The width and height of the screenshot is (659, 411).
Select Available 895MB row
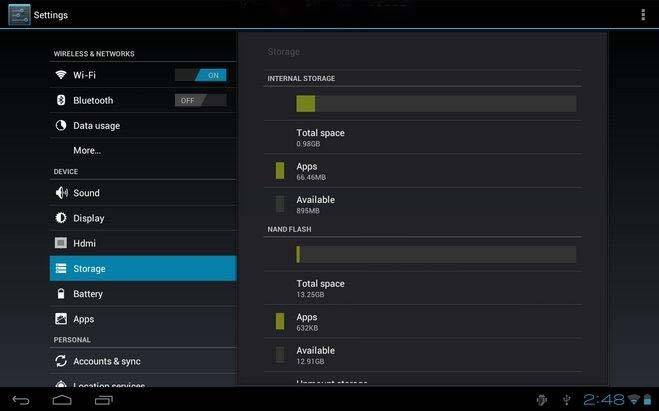point(423,204)
